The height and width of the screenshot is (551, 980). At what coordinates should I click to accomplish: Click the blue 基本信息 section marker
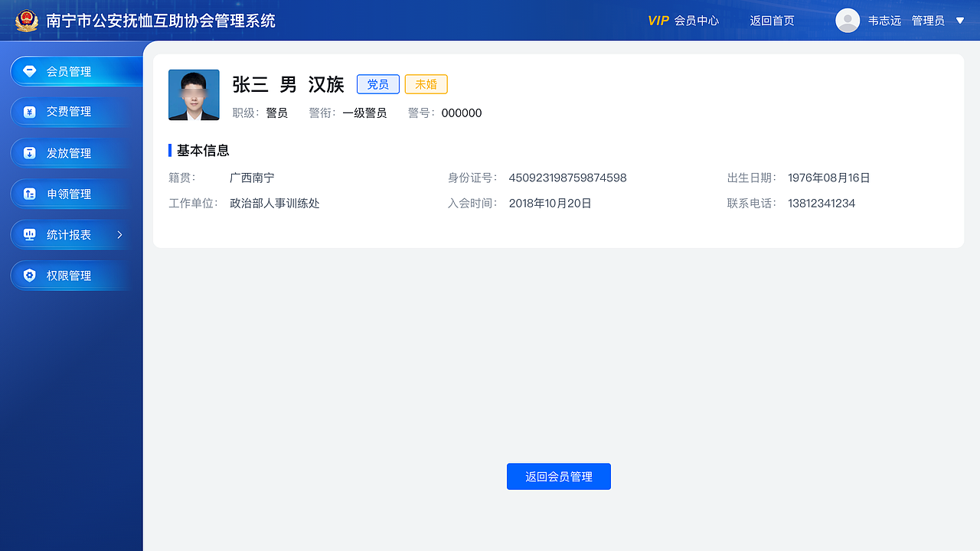171,150
